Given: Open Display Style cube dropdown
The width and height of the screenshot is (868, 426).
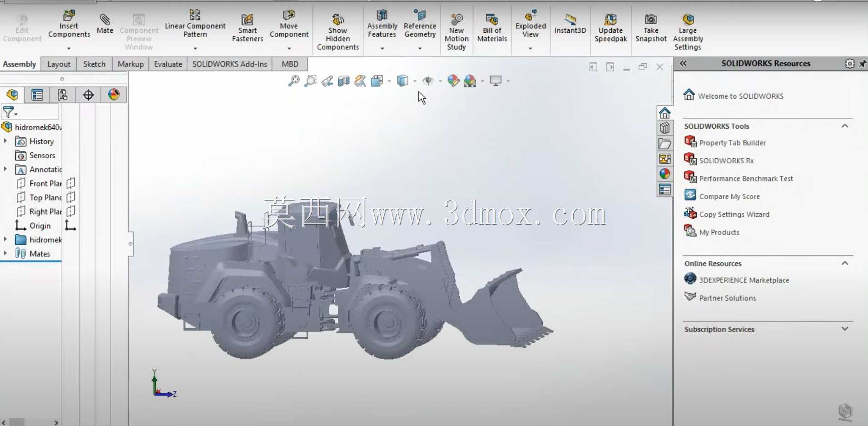Looking at the screenshot, I should tap(415, 81).
